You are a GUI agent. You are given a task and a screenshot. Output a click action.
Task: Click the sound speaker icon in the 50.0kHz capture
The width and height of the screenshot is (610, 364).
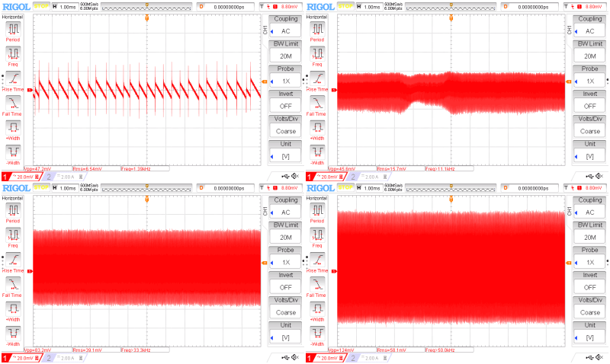(599, 358)
